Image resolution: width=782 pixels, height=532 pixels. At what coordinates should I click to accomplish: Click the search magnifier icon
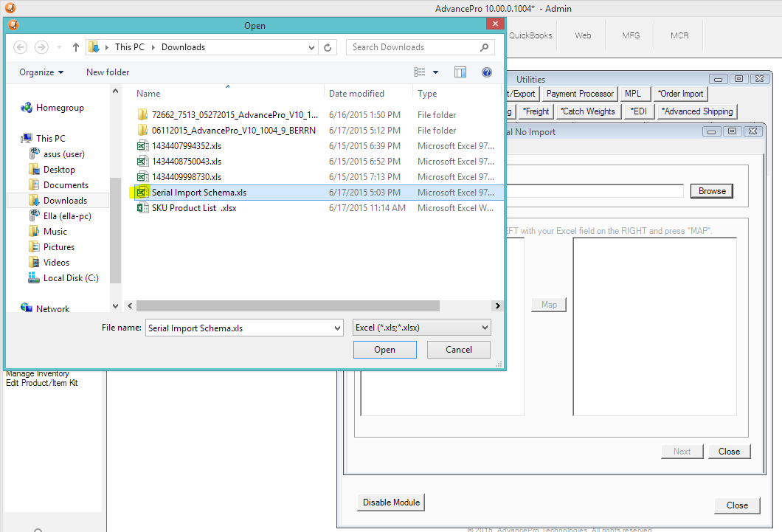(x=485, y=47)
